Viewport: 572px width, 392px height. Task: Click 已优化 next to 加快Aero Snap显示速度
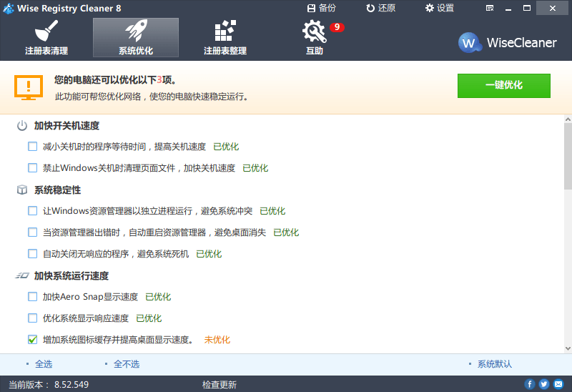158,297
